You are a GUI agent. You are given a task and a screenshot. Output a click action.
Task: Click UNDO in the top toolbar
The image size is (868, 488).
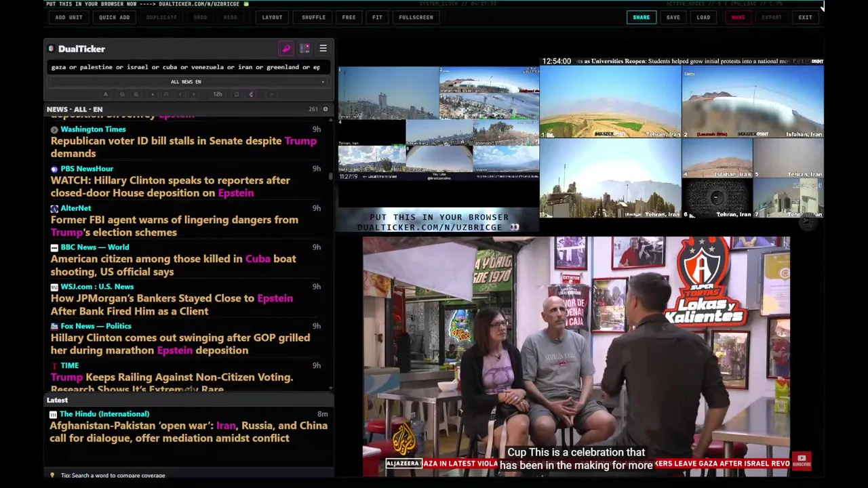coord(200,17)
